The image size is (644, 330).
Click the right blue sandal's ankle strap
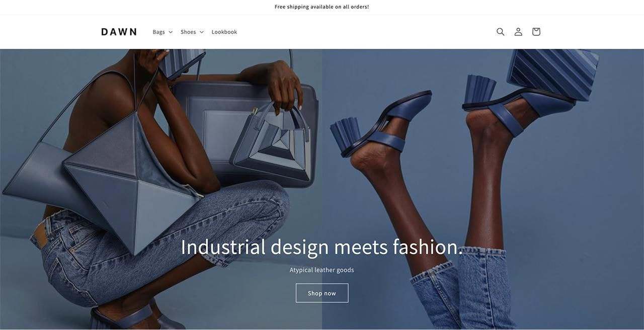coord(506,118)
